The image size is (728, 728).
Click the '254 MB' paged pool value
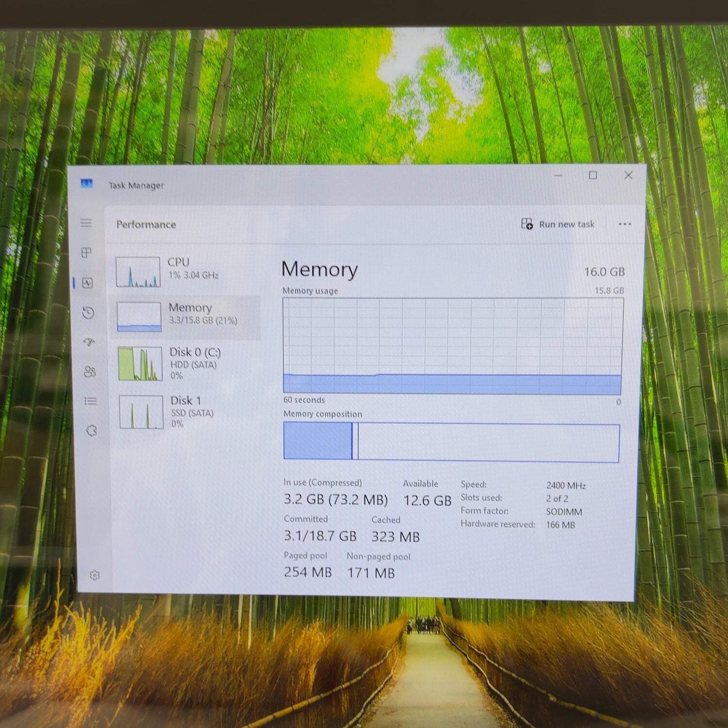(308, 572)
